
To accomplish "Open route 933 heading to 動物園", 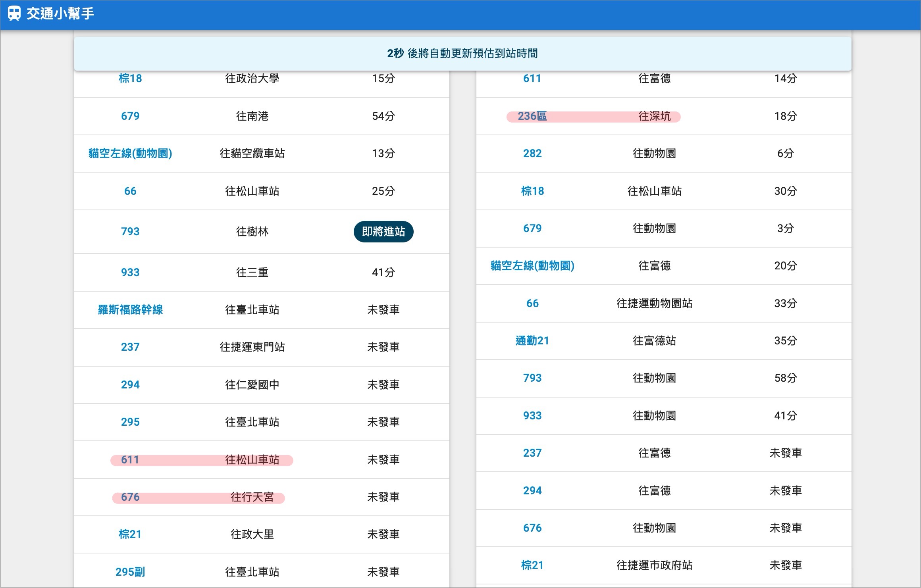I will [532, 416].
